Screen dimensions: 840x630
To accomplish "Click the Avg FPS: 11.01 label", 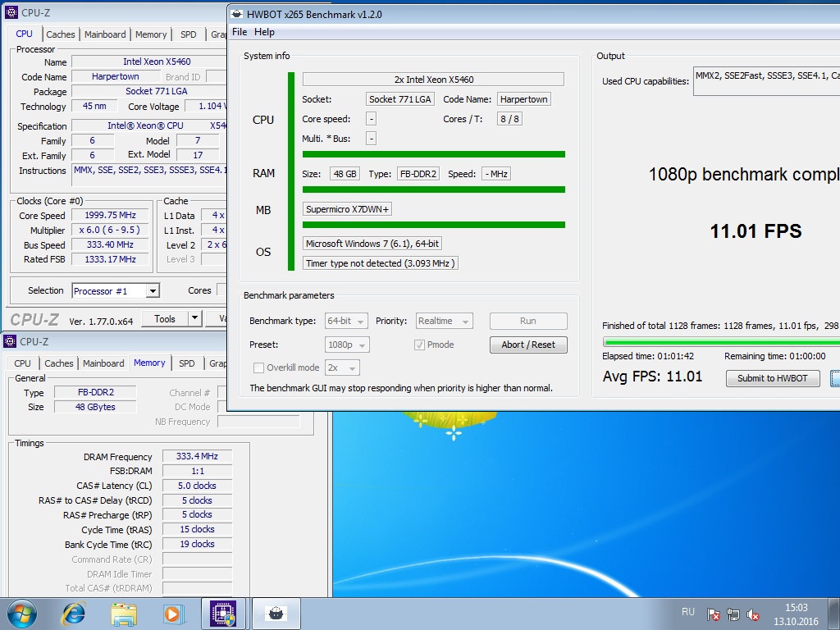I will (652, 377).
